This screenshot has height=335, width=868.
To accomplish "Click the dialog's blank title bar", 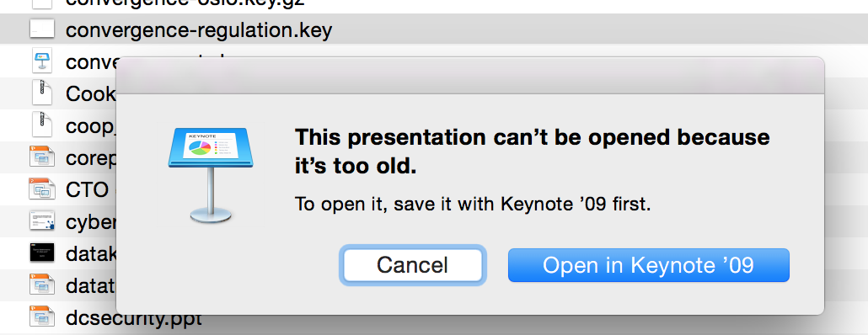I will 470,75.
